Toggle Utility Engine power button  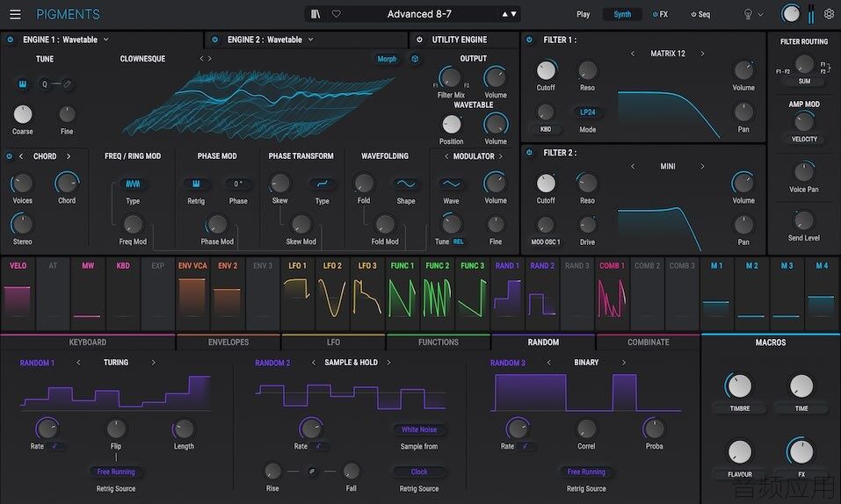419,40
